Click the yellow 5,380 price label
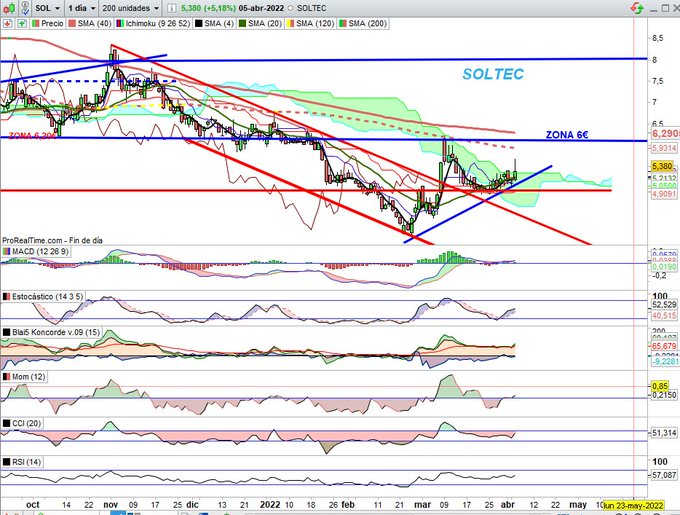 tap(662, 166)
